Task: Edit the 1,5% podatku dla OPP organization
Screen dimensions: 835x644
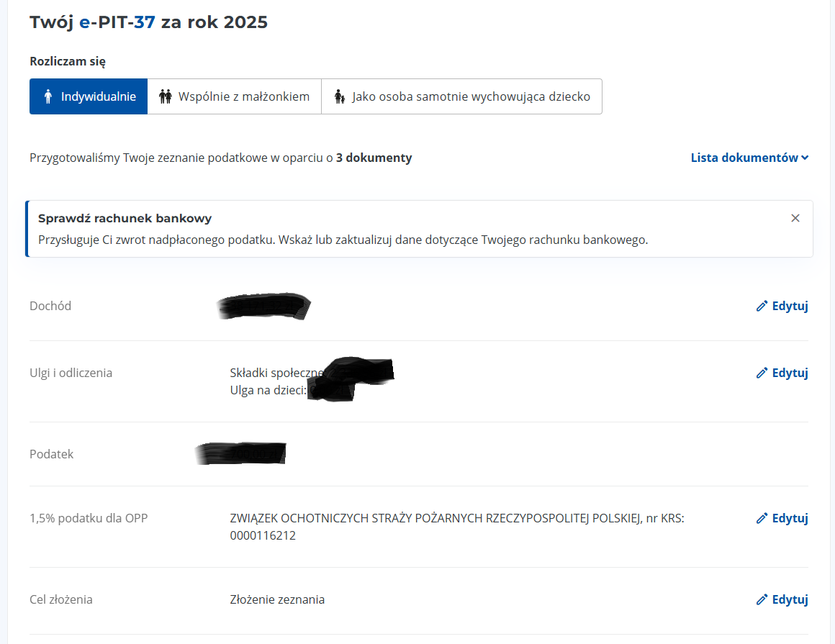Action: 790,518
